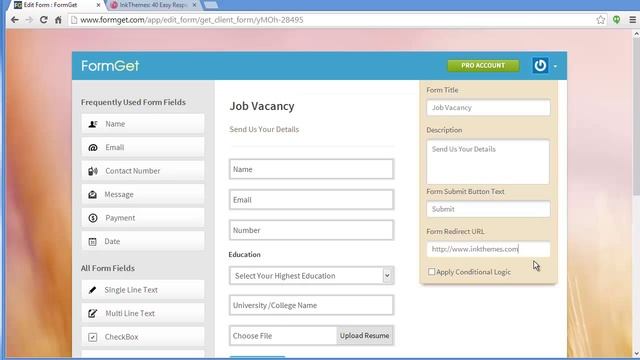This screenshot has height=360, width=640.
Task: Click the blue power/logout icon
Action: click(540, 65)
